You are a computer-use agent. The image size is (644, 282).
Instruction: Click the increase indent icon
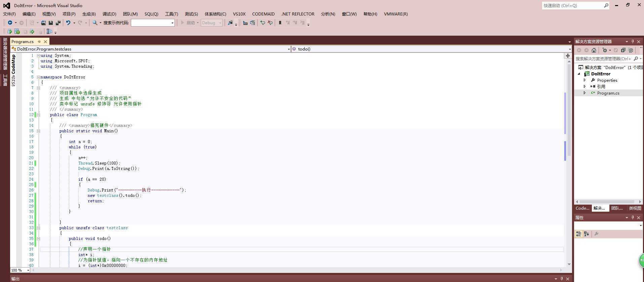click(253, 23)
